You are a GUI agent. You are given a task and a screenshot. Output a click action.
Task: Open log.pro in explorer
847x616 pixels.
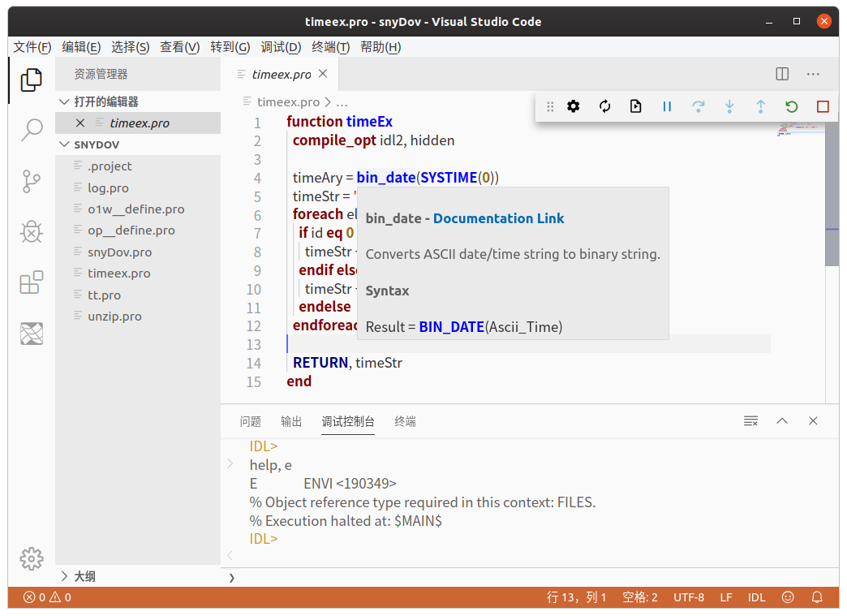pos(138,188)
